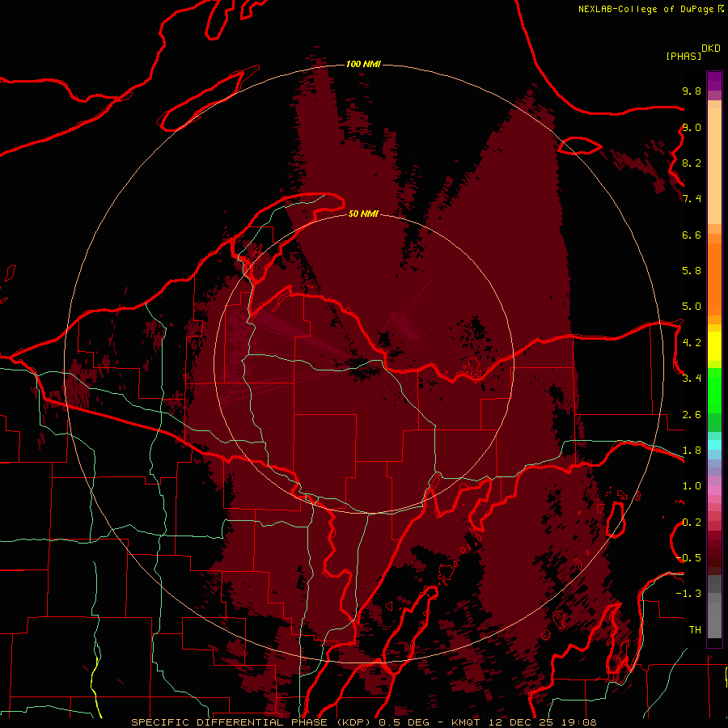728x728 pixels.
Task: Click the -1.3 scale value
Action: [x=688, y=594]
